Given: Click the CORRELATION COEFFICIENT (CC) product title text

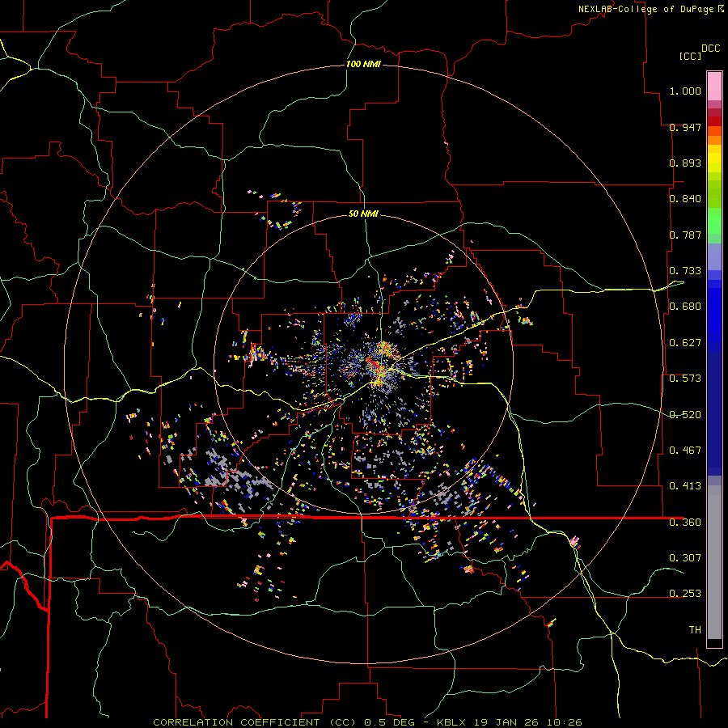Looking at the screenshot, I should click(x=255, y=722).
